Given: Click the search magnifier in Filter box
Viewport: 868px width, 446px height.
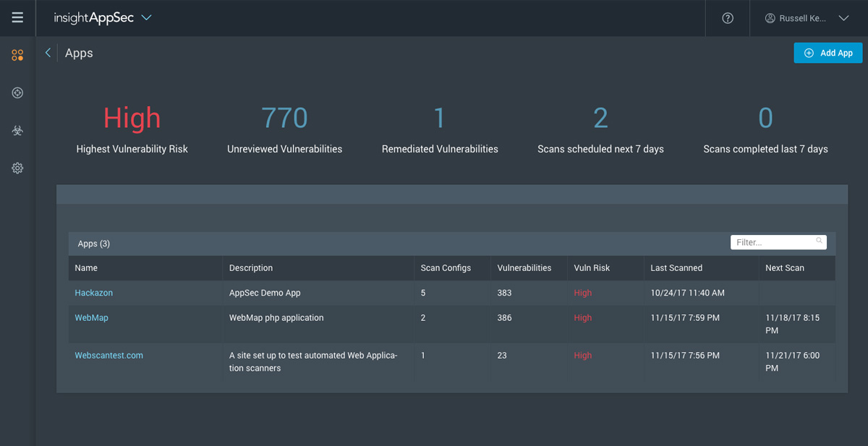Looking at the screenshot, I should tap(819, 241).
